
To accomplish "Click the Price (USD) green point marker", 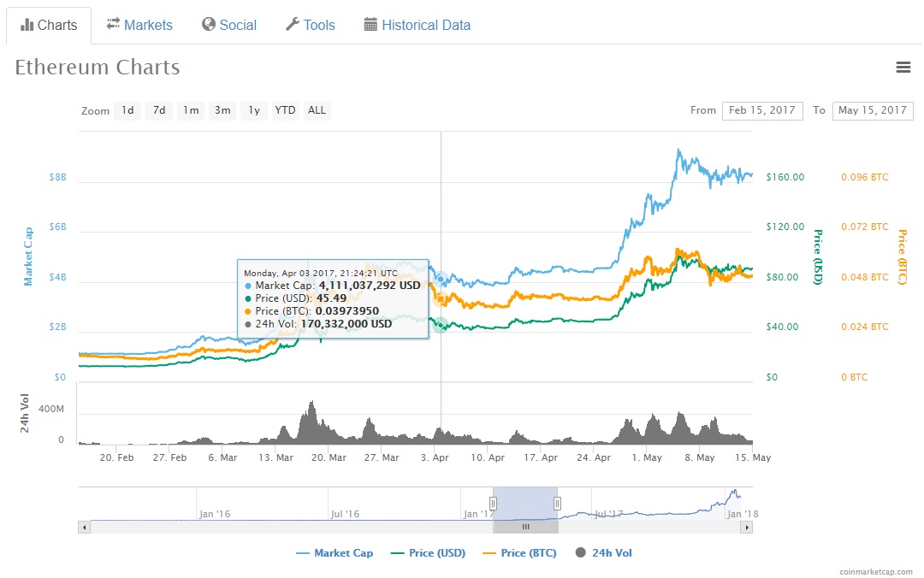I will tap(441, 325).
